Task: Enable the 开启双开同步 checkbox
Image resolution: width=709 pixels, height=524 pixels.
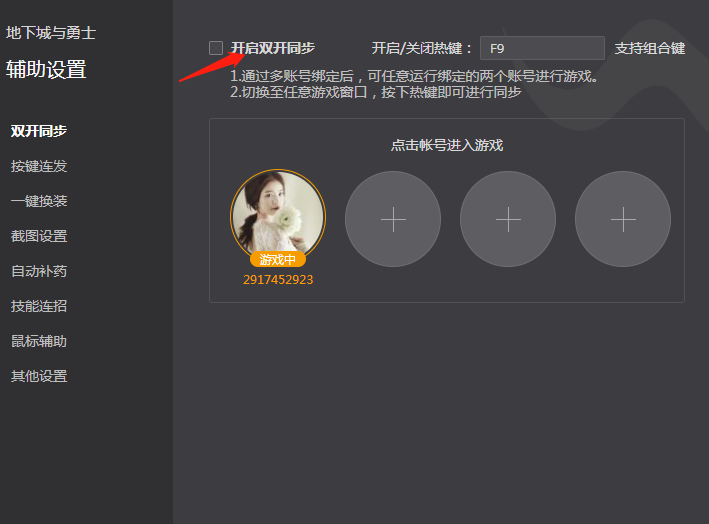Action: [x=216, y=48]
